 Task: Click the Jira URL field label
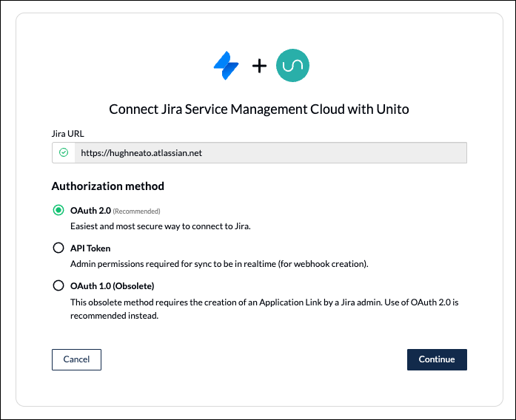(x=68, y=133)
